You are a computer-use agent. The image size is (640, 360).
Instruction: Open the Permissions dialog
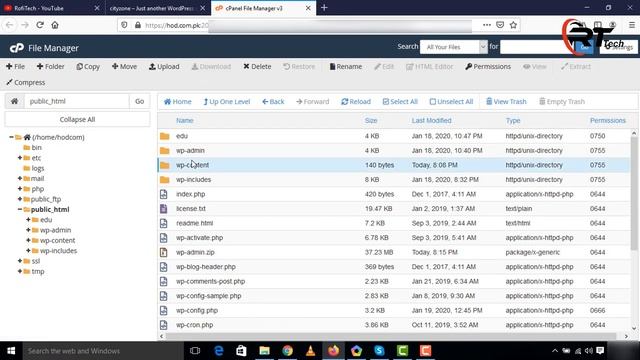click(x=488, y=67)
